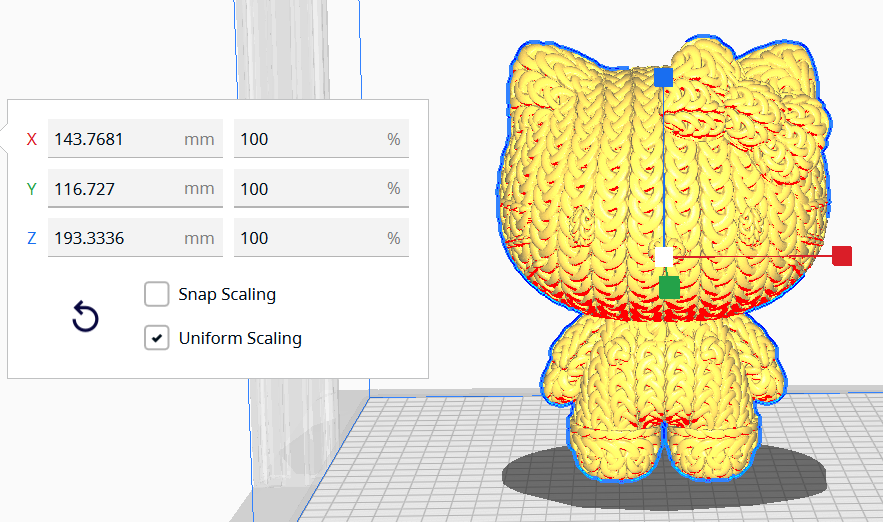Click the Y size field showing 116.727 mm
The width and height of the screenshot is (883, 522).
135,188
